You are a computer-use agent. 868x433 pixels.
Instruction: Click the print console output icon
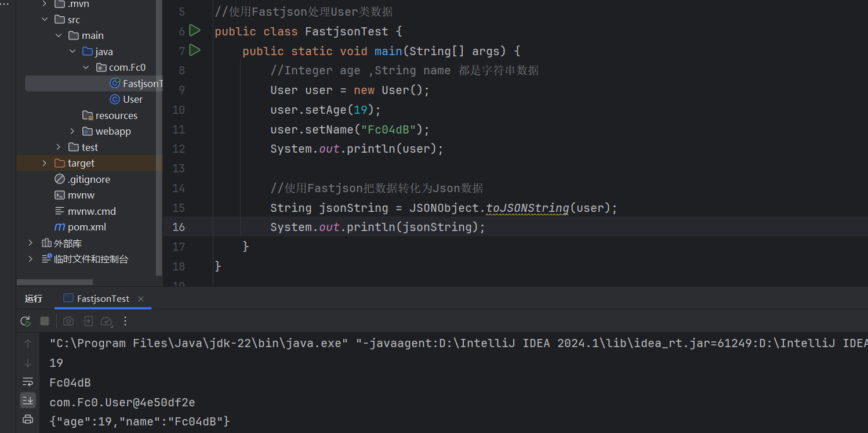27,419
